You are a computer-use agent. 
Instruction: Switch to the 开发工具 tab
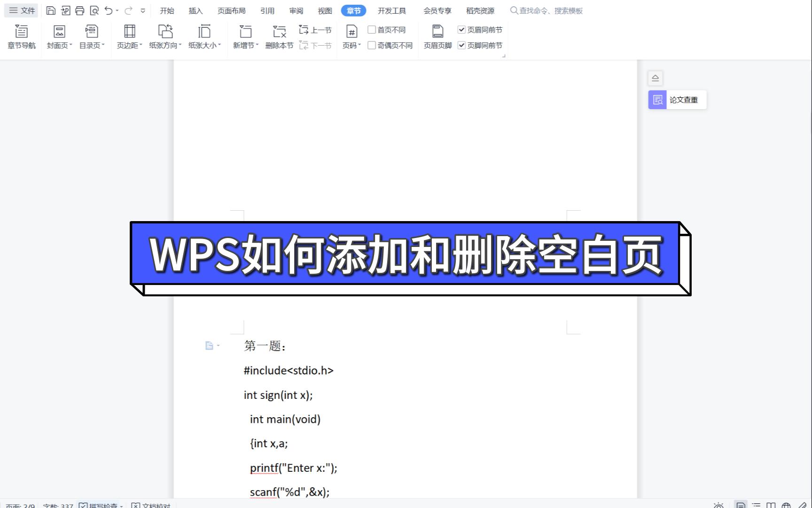click(x=392, y=10)
